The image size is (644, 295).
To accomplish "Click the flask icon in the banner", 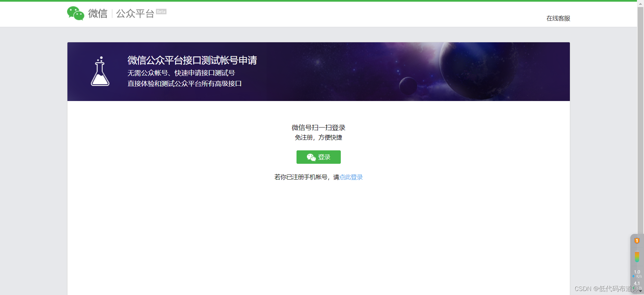I will [x=100, y=71].
